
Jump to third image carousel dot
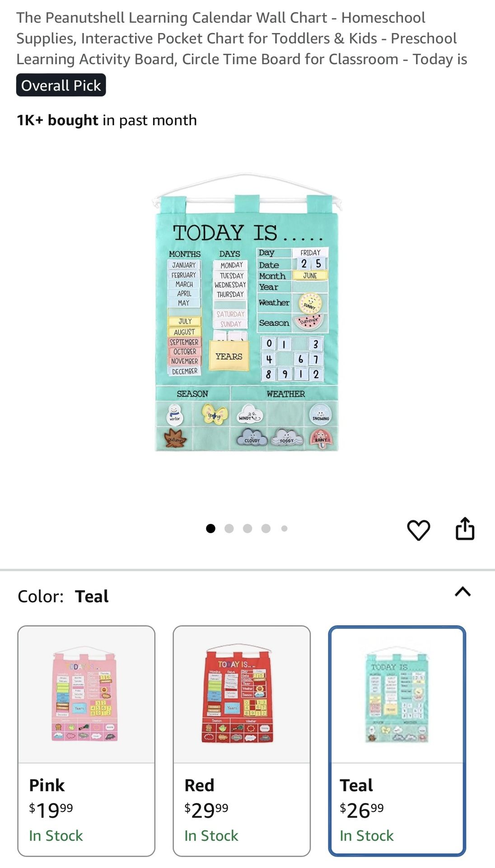coord(247,528)
